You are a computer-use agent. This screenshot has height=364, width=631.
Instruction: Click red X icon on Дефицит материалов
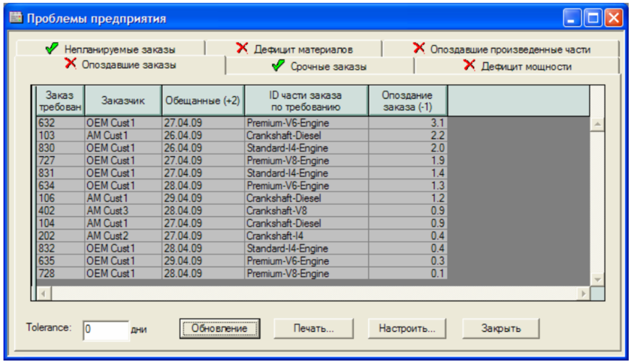pyautogui.click(x=242, y=48)
